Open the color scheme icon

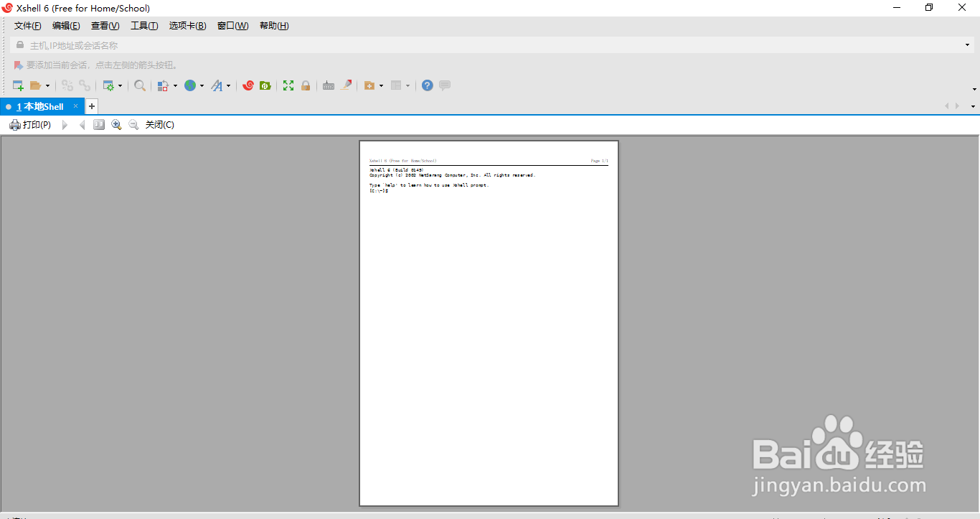point(163,85)
